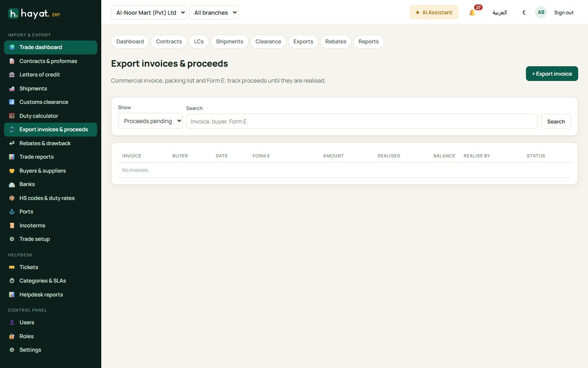The height and width of the screenshot is (368, 588).
Task: Click the Search button
Action: pyautogui.click(x=556, y=121)
